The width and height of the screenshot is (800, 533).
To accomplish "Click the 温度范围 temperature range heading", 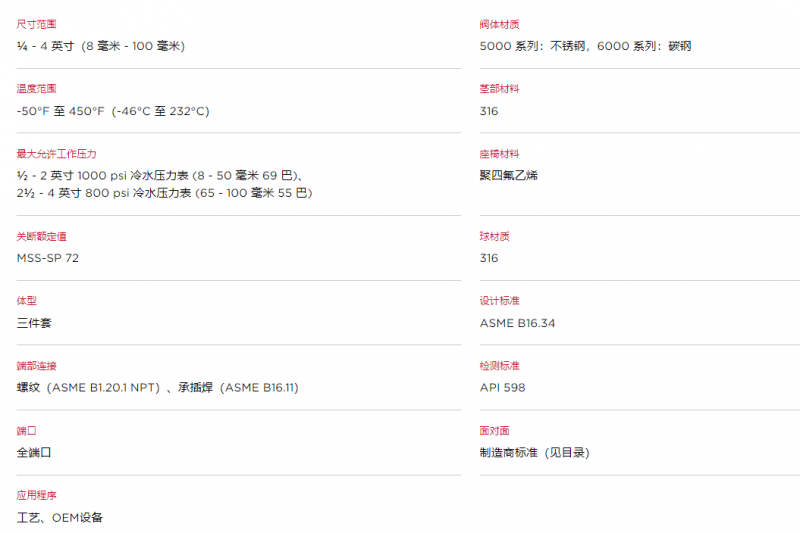I will [36, 88].
